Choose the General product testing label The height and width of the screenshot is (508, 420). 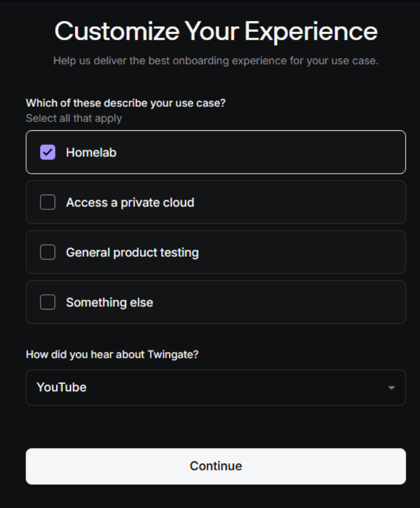tap(132, 252)
